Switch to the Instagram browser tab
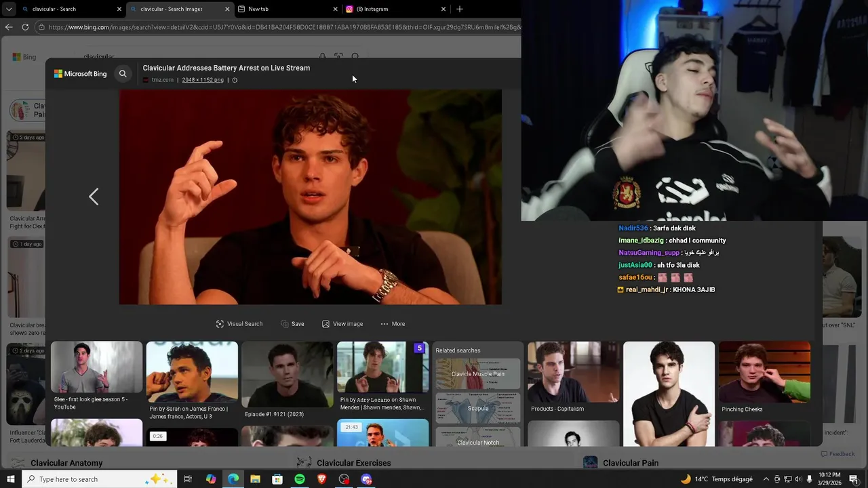The width and height of the screenshot is (868, 488). click(x=397, y=9)
